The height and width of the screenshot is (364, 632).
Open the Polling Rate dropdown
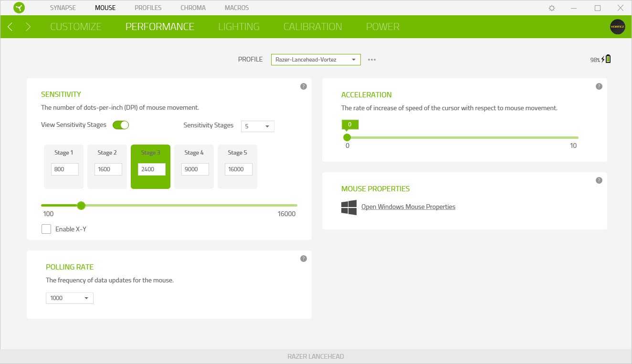click(70, 298)
